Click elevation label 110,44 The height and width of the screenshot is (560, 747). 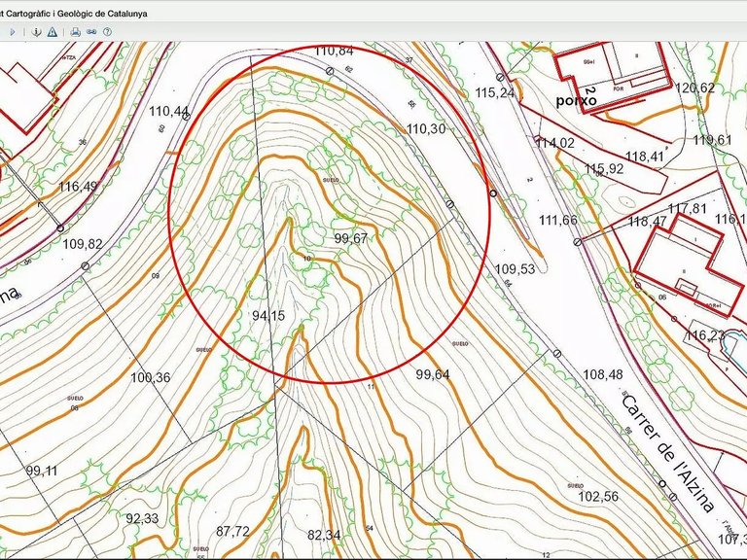click(169, 111)
